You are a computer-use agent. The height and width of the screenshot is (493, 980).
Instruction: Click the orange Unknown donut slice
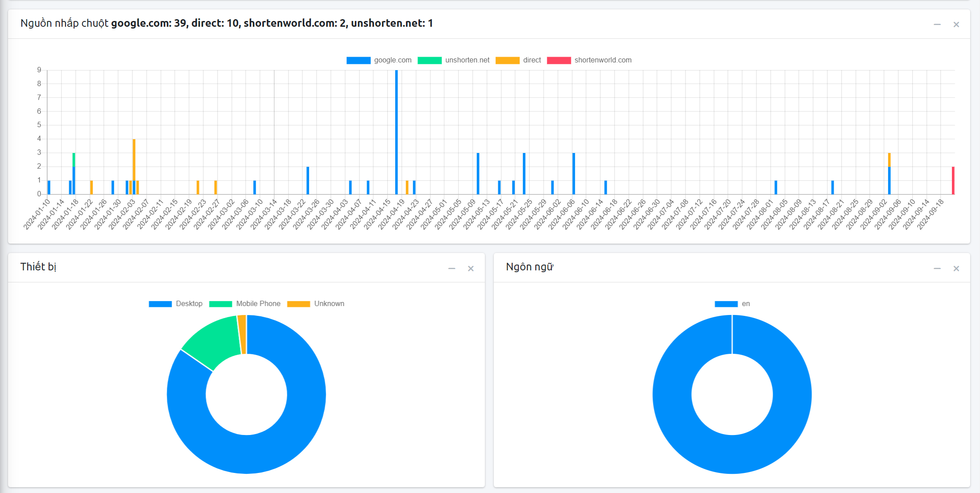242,335
